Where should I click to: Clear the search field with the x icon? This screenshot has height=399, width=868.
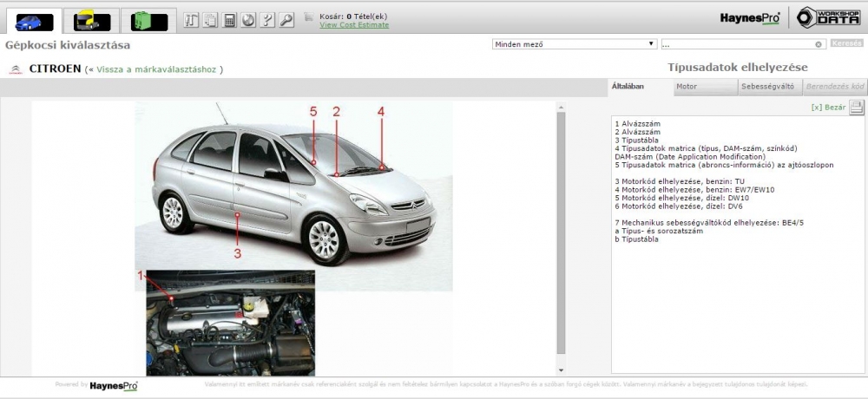(819, 44)
